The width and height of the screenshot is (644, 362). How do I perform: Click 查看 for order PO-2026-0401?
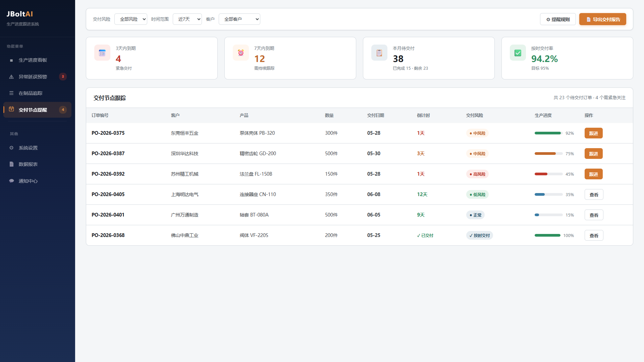click(x=594, y=215)
